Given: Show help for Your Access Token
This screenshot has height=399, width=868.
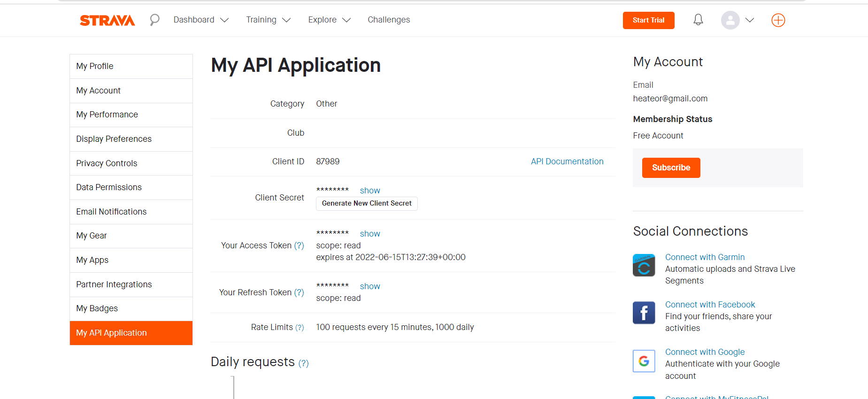Looking at the screenshot, I should (x=299, y=246).
